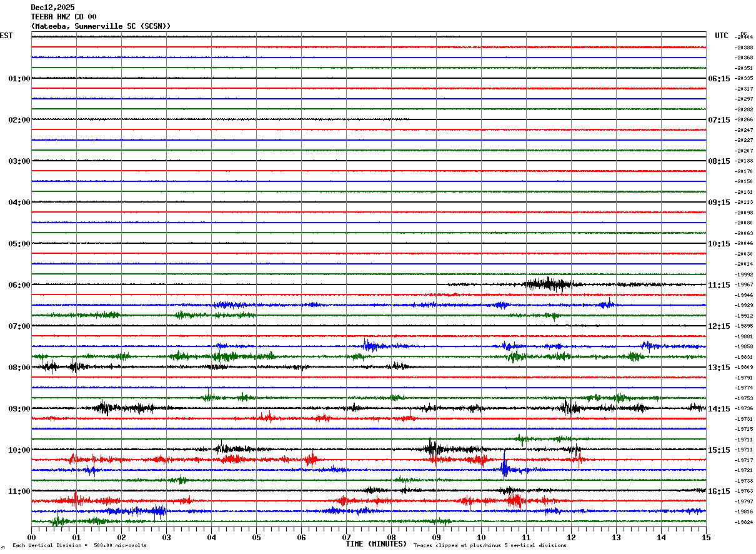Click the 11:15 UTC time label
This screenshot has width=756, height=554.
pos(719,285)
